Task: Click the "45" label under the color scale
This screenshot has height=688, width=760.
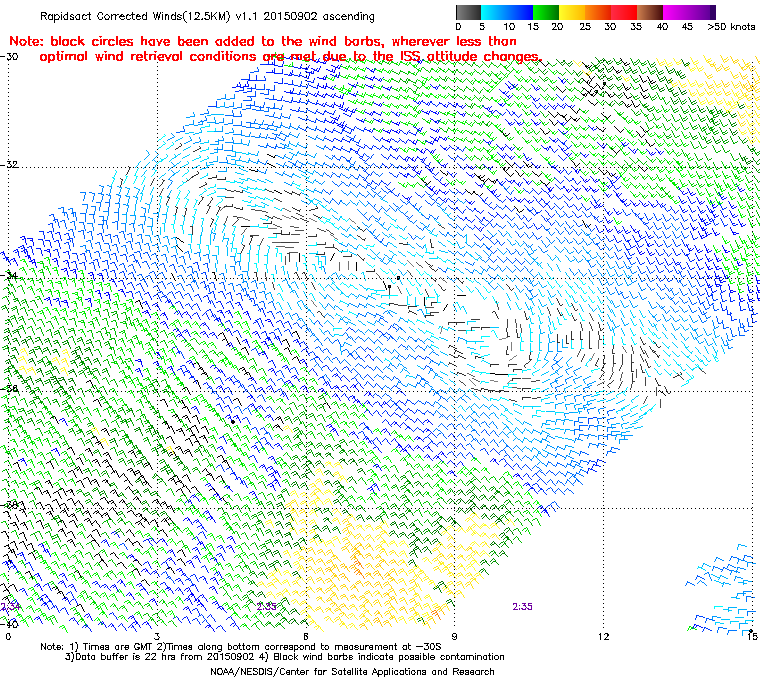Action: [x=687, y=27]
